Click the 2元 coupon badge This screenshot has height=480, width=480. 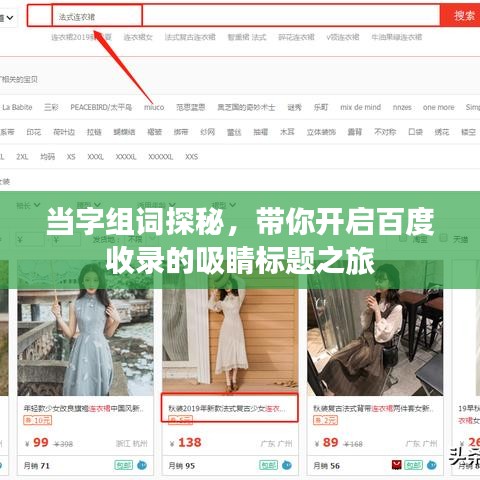(x=325, y=420)
